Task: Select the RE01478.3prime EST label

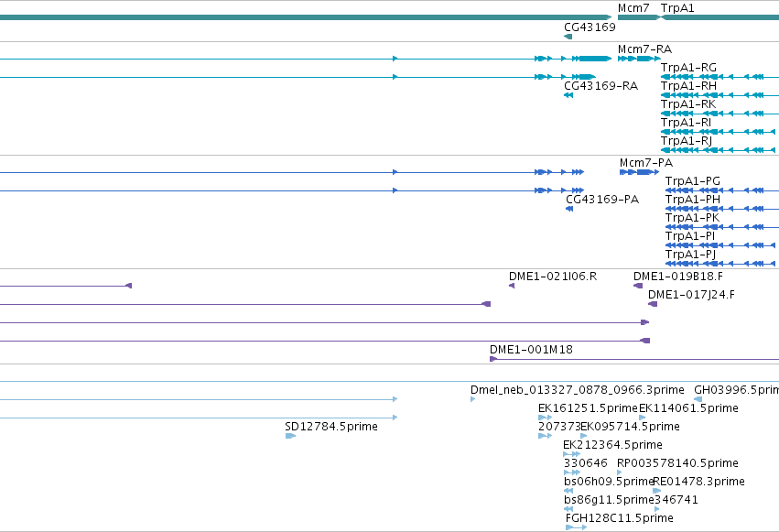Action: click(x=699, y=482)
